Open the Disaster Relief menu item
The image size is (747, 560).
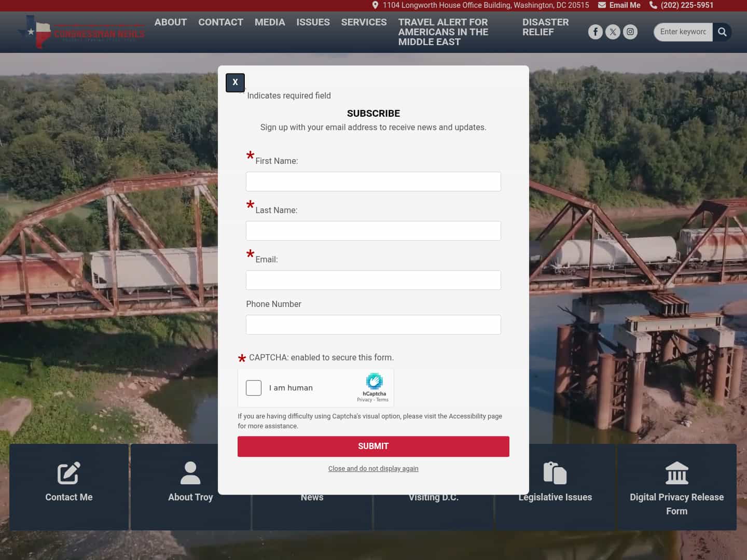pyautogui.click(x=545, y=27)
